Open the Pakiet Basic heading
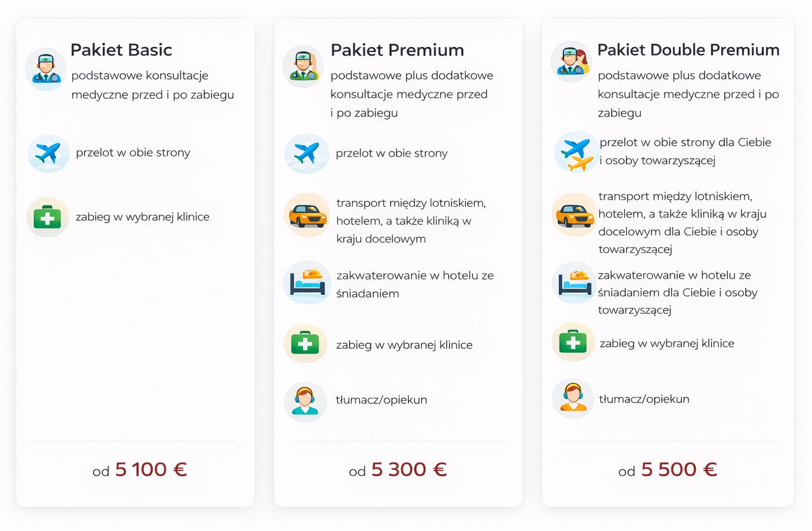The height and width of the screenshot is (531, 812). (121, 50)
